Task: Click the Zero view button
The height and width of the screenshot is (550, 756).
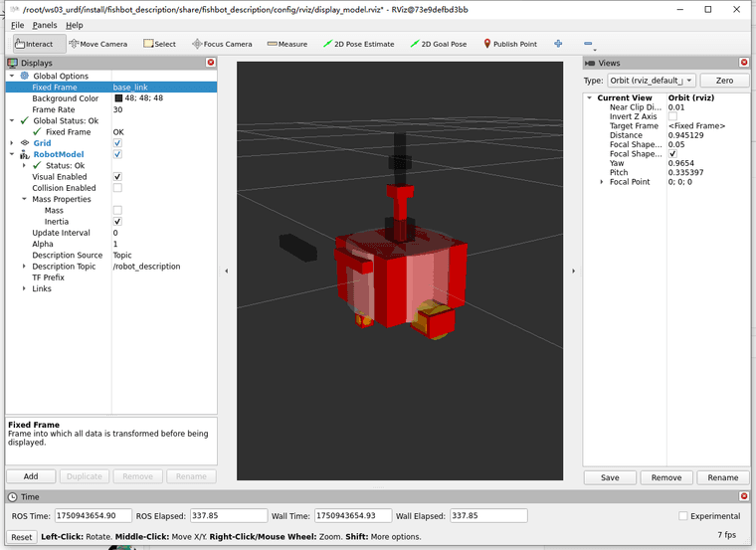Action: click(724, 81)
